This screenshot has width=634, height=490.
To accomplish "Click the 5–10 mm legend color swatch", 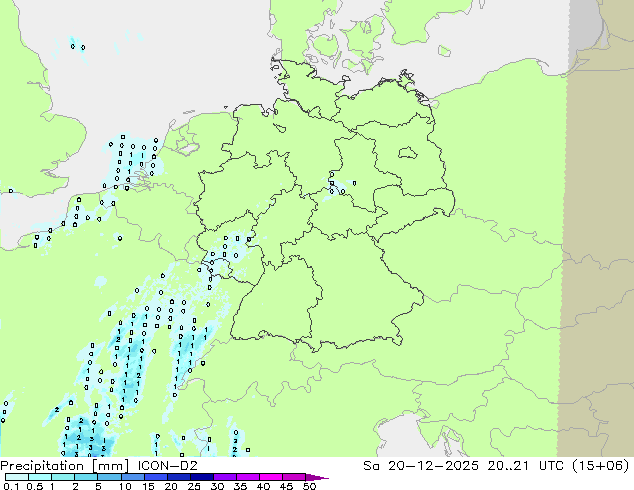I will tap(109, 477).
